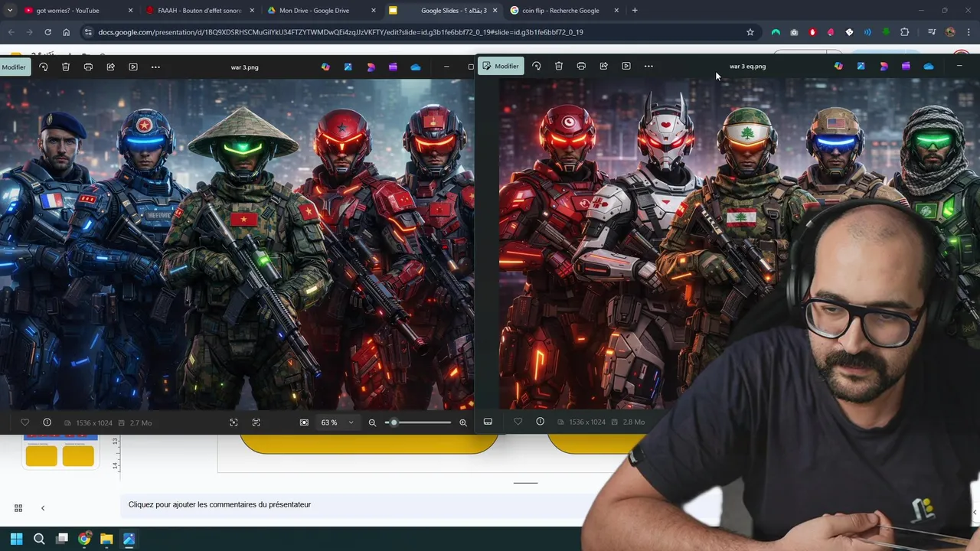The height and width of the screenshot is (551, 980).
Task: Adjust the zoom slider in war 3.png
Action: pyautogui.click(x=418, y=422)
